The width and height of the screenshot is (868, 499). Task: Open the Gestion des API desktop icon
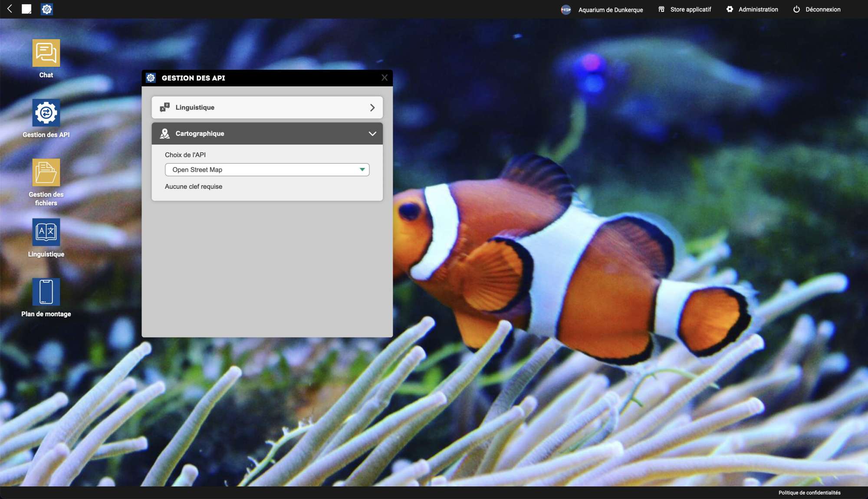[46, 113]
